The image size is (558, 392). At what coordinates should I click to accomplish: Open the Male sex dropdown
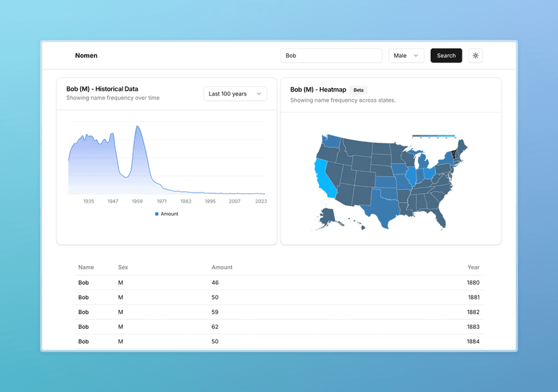click(406, 56)
